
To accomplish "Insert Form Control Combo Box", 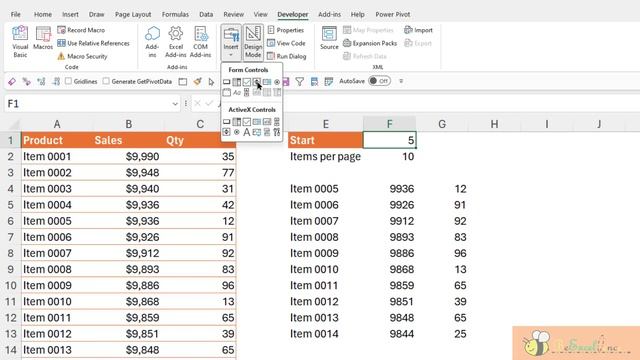I will 237,82.
